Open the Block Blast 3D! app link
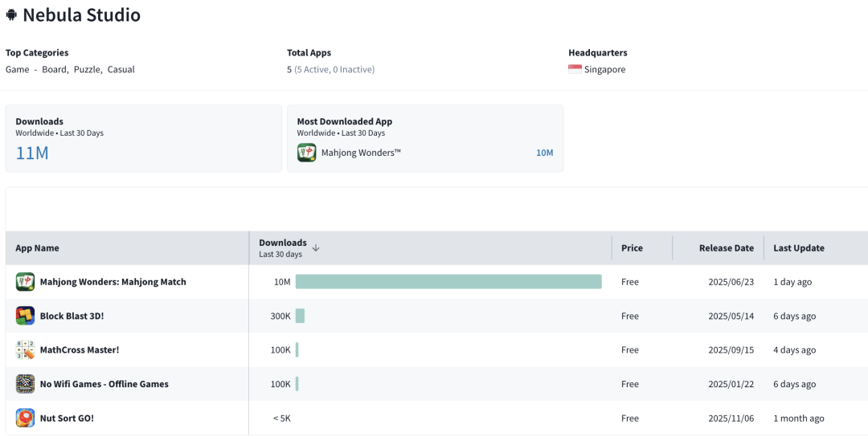Screen dimensions: 868x437 [72, 316]
